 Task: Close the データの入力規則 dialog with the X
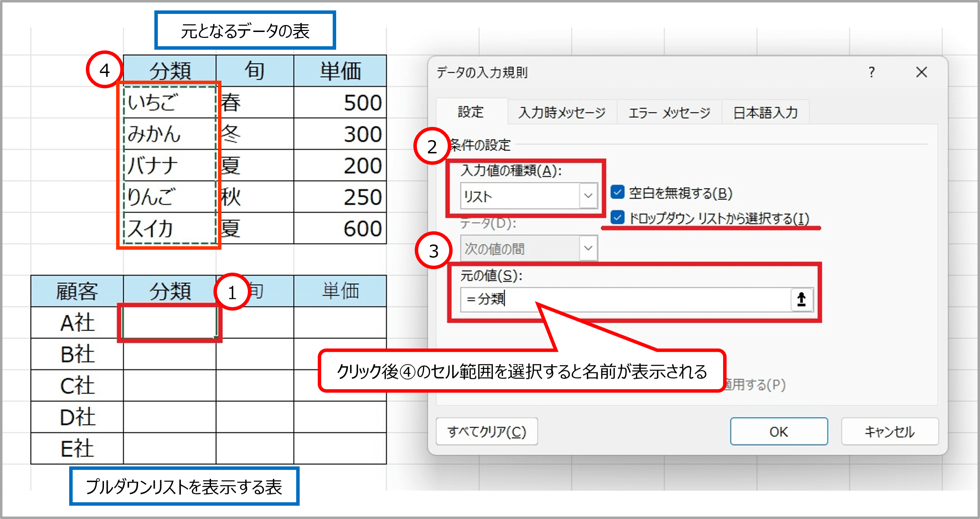click(921, 72)
